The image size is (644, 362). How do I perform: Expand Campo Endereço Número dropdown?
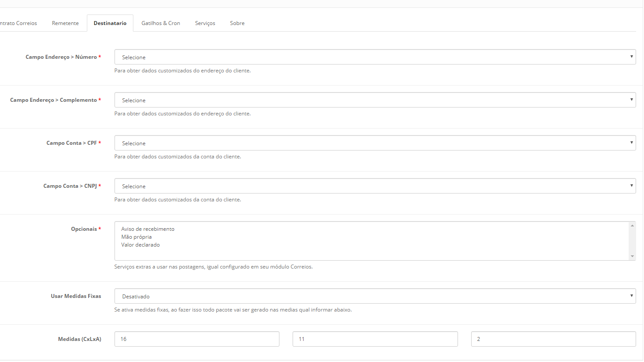coord(375,57)
